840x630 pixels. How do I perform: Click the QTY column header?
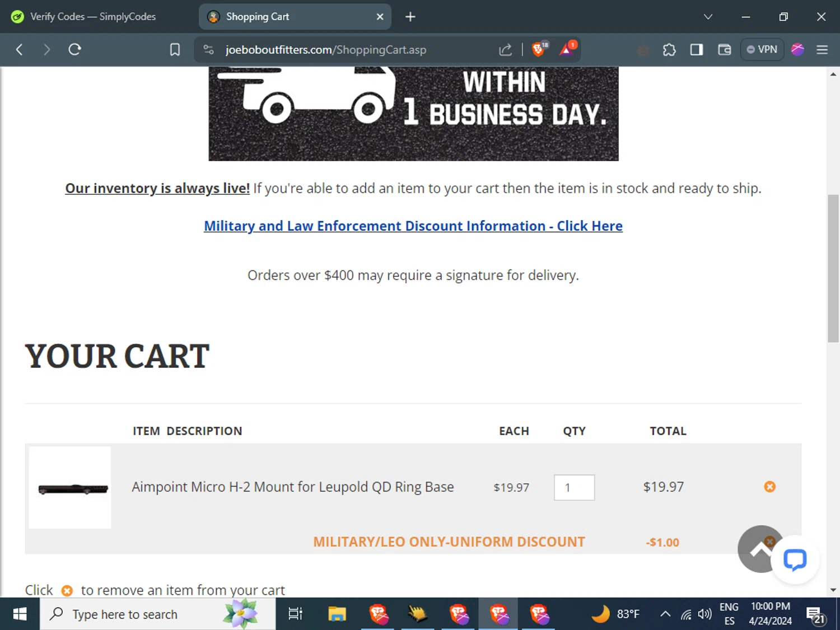click(575, 431)
